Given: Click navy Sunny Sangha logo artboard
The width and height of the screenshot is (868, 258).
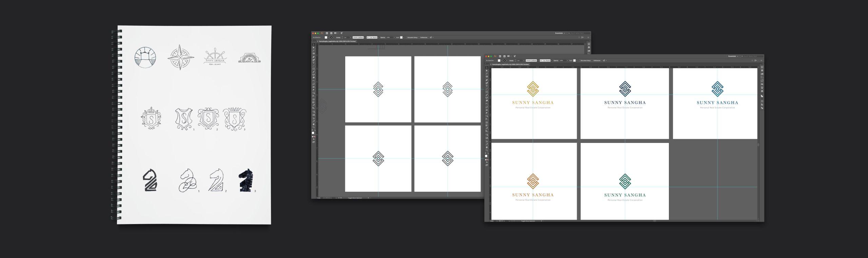Looking at the screenshot, I should [x=625, y=104].
